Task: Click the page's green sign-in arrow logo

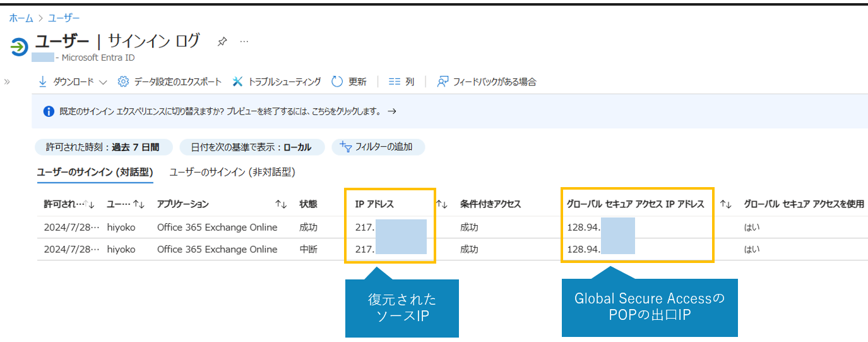Action: [x=20, y=47]
